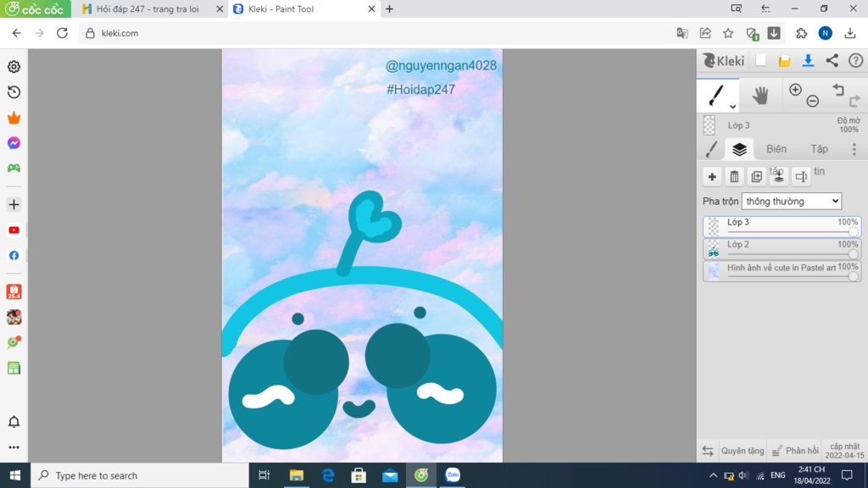Go back to the previous page

click(17, 33)
